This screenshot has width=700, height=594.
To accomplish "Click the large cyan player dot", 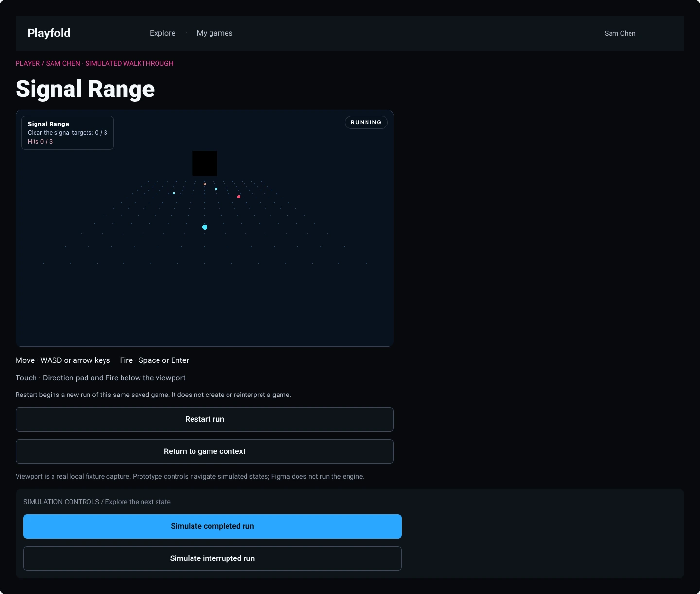I will tap(205, 227).
